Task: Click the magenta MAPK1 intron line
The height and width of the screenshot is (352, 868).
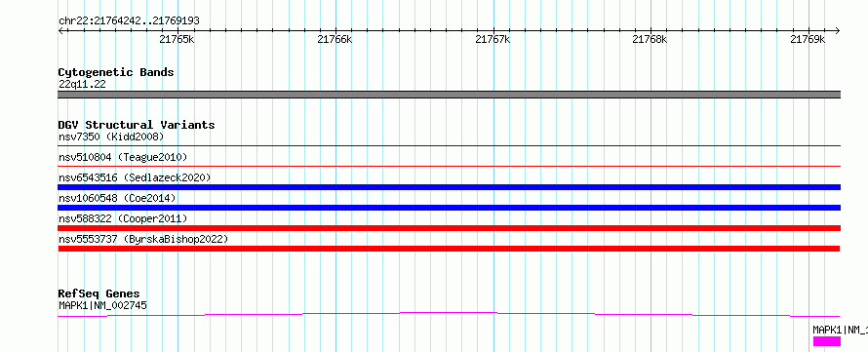Action: click(449, 314)
